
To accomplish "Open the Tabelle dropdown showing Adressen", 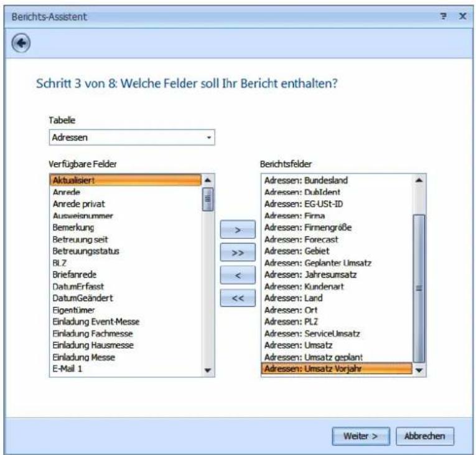I will 132,138.
